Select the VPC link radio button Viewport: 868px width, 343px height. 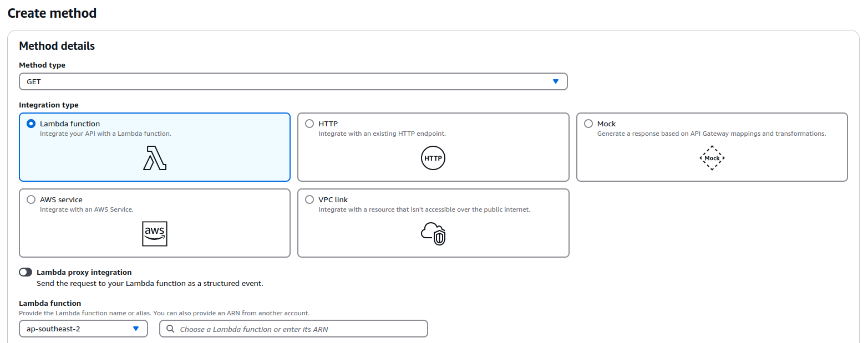[309, 200]
